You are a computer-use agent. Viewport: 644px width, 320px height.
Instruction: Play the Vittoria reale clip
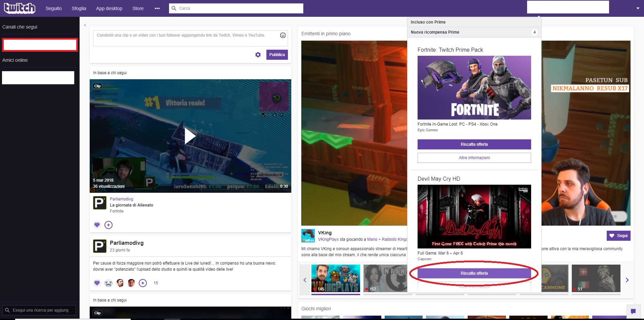point(190,136)
